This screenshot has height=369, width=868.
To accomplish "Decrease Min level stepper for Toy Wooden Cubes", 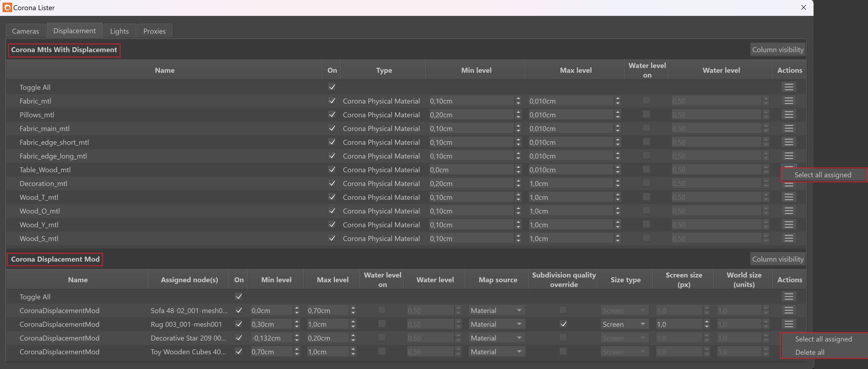I will coord(297,354).
